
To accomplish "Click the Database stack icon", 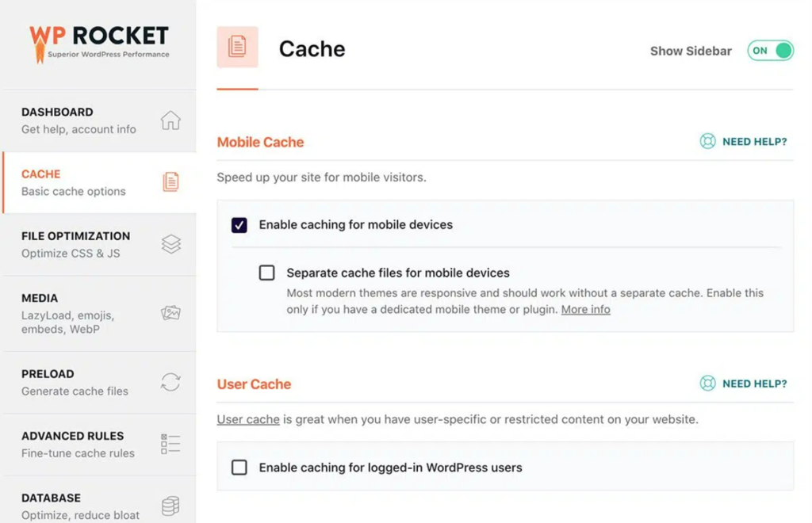I will tap(170, 506).
